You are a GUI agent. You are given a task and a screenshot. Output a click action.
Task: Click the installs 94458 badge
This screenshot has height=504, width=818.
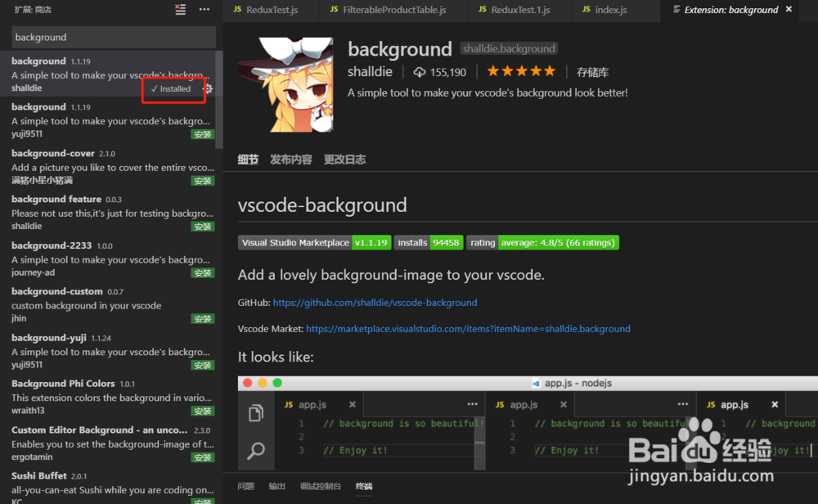(429, 243)
